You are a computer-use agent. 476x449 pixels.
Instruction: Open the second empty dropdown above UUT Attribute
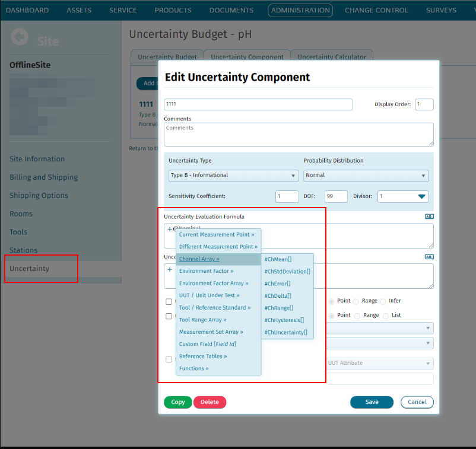pyautogui.click(x=379, y=343)
